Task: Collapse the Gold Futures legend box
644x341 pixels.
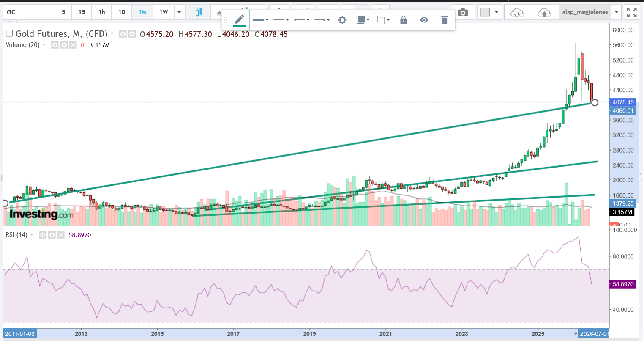Action: coord(9,33)
